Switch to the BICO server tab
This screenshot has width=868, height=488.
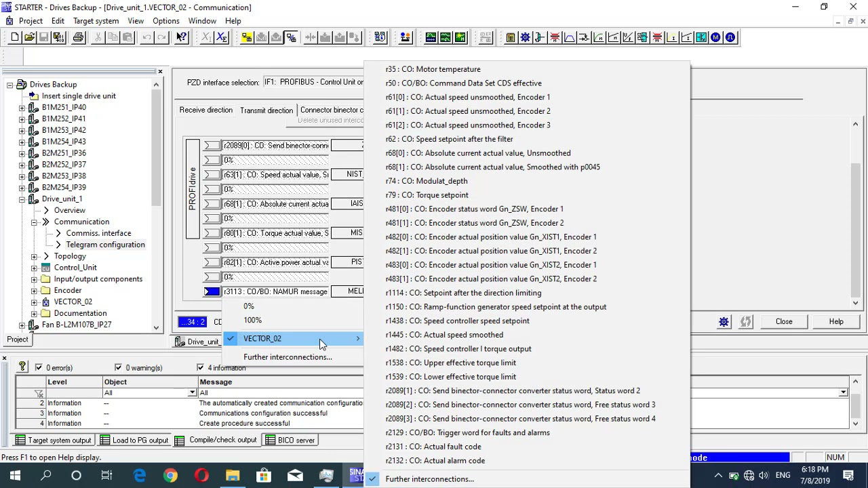(290, 441)
